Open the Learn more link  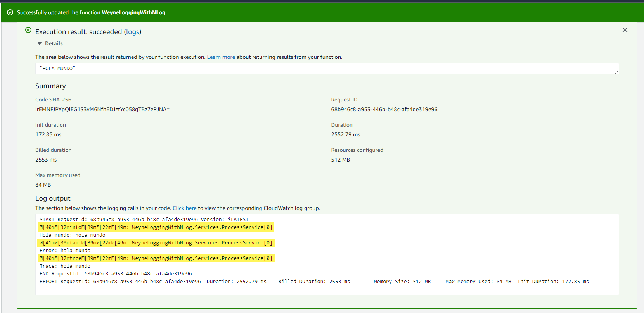coord(221,57)
